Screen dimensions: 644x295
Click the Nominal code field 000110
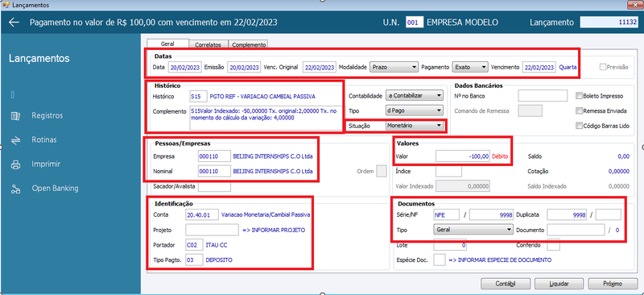[214, 171]
